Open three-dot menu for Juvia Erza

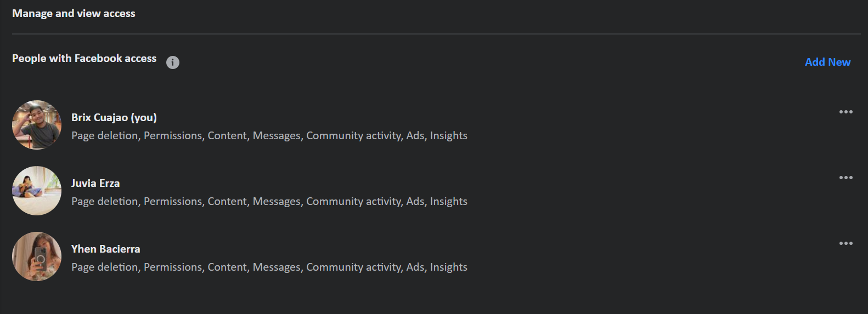[846, 178]
